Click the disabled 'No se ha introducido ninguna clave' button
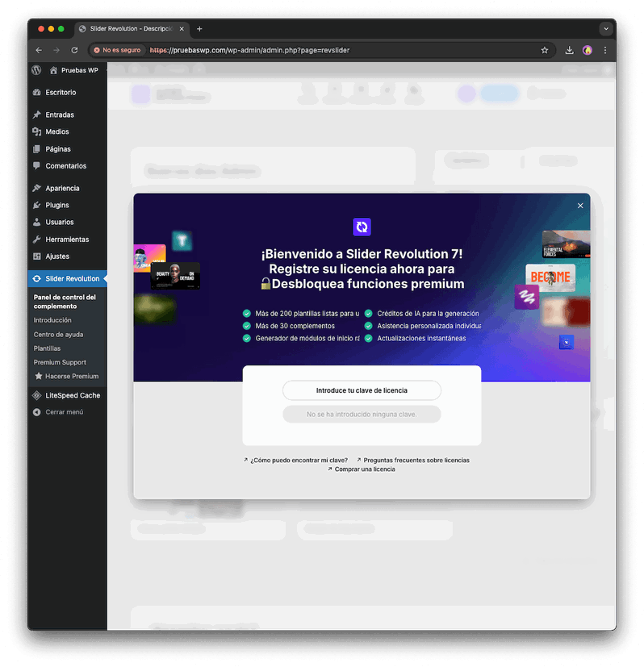The height and width of the screenshot is (667, 644). [362, 415]
